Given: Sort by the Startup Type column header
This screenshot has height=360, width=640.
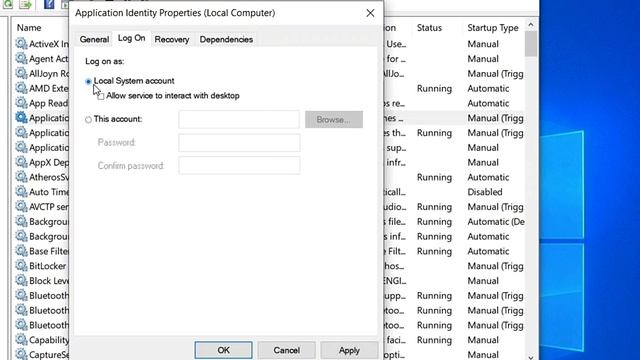Looking at the screenshot, I should point(493,28).
